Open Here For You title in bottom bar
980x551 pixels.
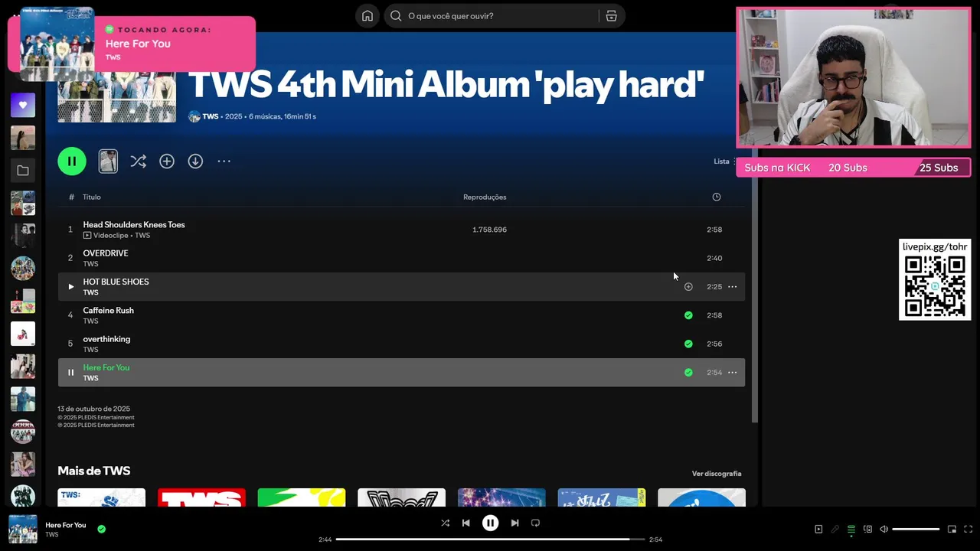[66, 525]
